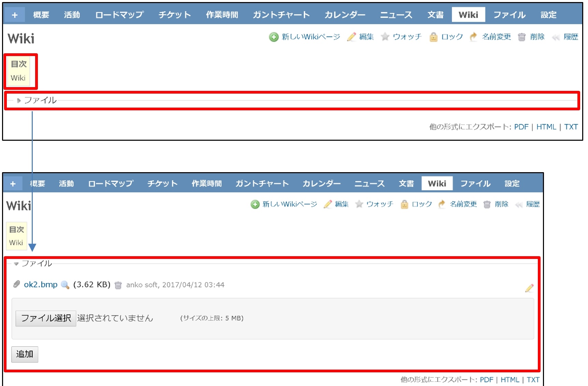Rename the page with the 名前変更 arrow icon
588x386 pixels.
tap(473, 37)
